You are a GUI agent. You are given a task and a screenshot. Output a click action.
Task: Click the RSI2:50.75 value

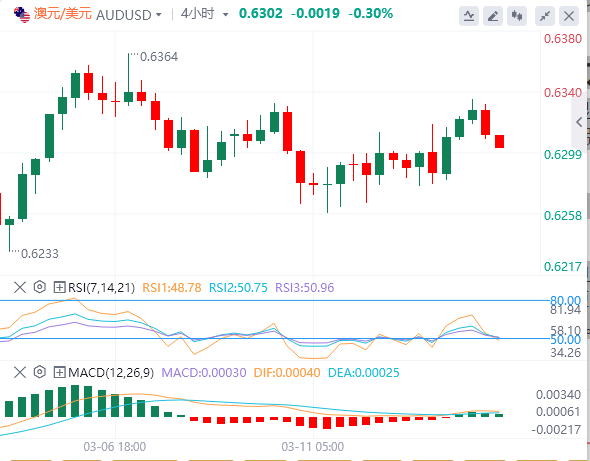tap(238, 288)
